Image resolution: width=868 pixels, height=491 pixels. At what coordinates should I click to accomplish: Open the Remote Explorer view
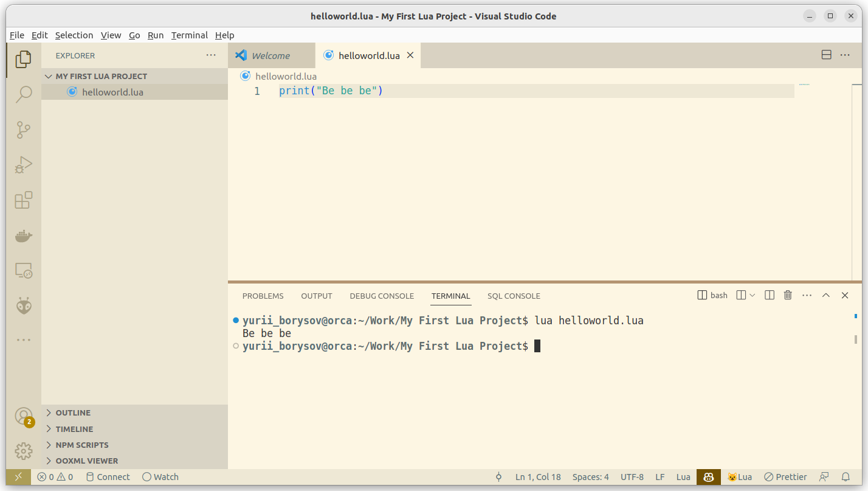pyautogui.click(x=24, y=271)
